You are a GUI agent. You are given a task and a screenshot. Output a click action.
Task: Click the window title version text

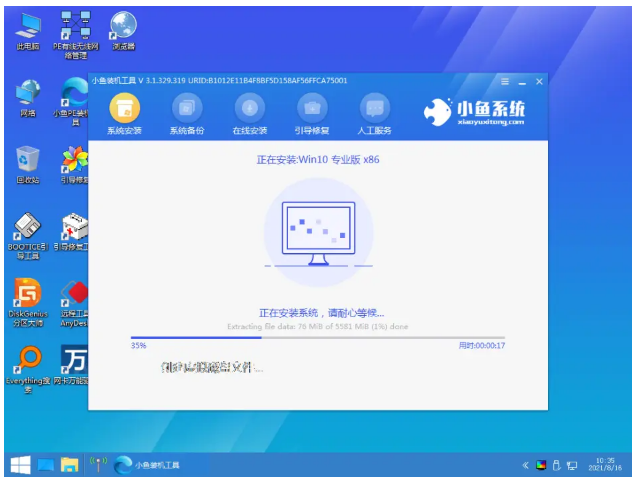pyautogui.click(x=219, y=81)
